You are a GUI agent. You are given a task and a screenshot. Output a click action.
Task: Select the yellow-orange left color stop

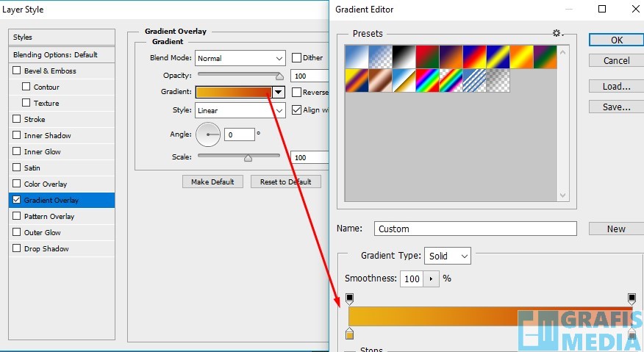pos(349,334)
